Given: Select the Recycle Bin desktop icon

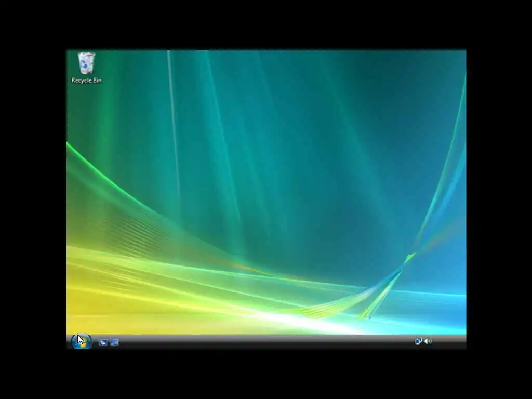Looking at the screenshot, I should coord(87,63).
